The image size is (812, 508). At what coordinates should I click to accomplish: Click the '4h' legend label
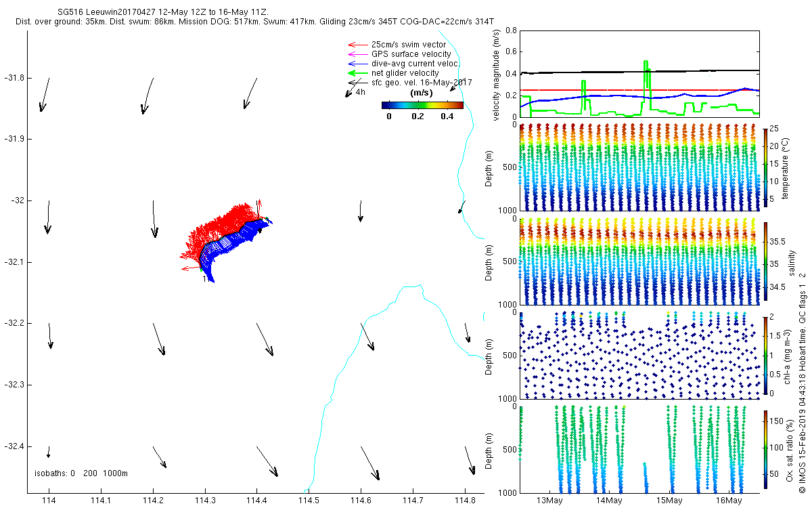(x=361, y=91)
